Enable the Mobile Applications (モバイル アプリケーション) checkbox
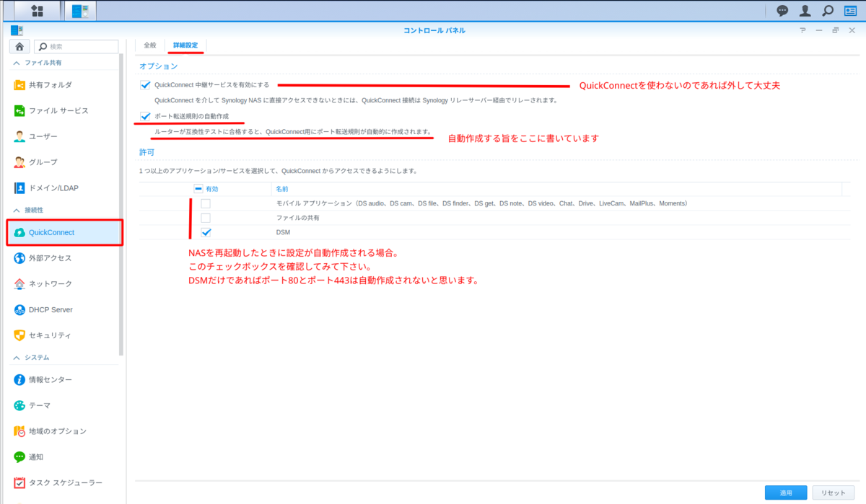Image resolution: width=866 pixels, height=504 pixels. click(206, 204)
